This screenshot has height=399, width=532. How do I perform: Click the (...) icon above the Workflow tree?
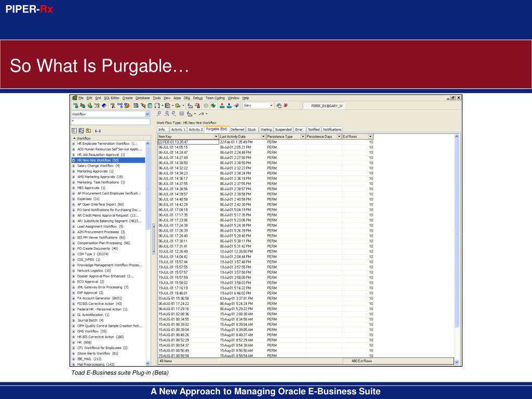pos(98,130)
